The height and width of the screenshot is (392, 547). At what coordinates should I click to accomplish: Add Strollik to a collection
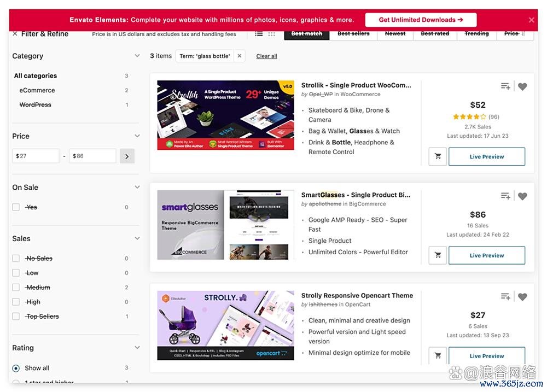505,86
